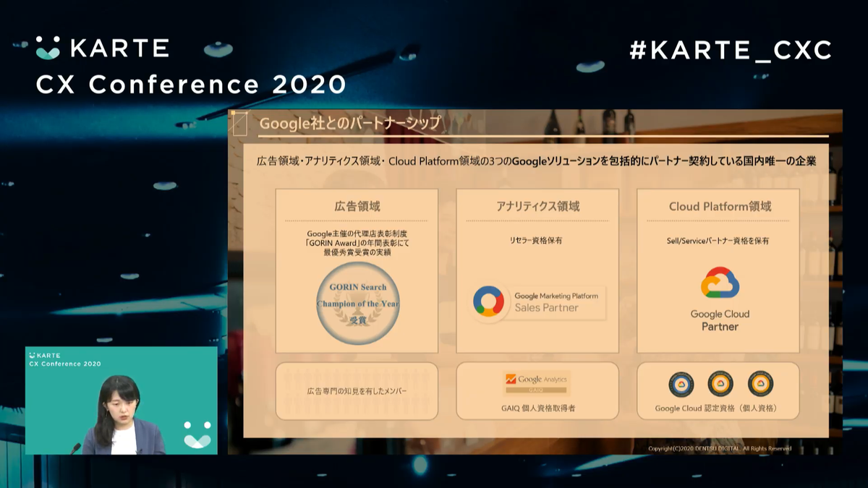868x488 pixels.
Task: Click the Google Marketing Platform ring logo
Action: (x=488, y=301)
